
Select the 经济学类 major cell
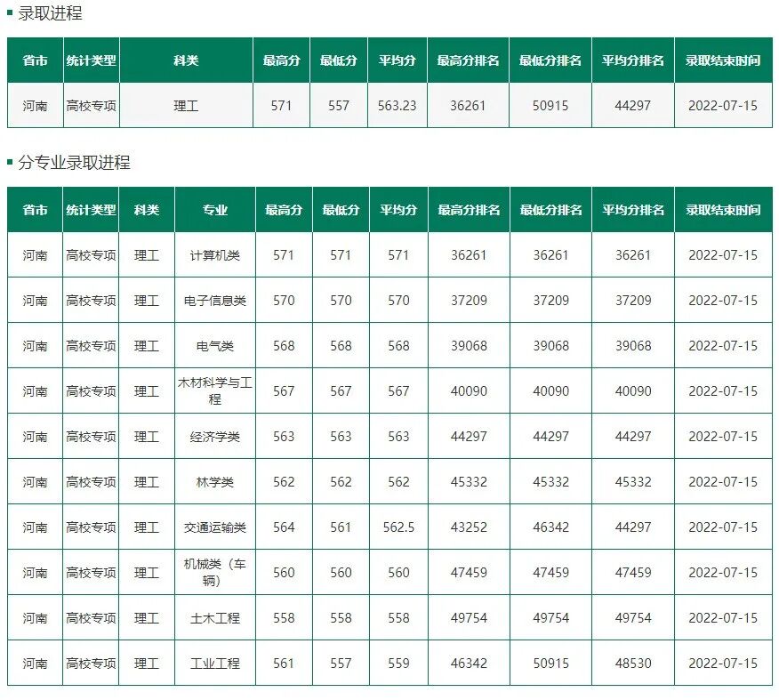tap(214, 437)
